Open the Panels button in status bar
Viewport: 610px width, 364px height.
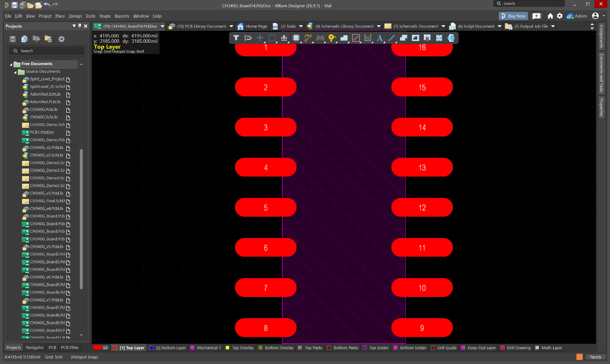[595, 357]
